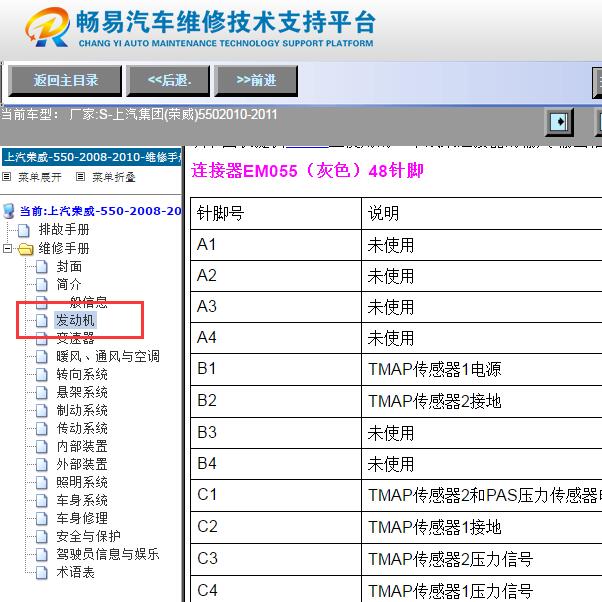This screenshot has height=602, width=602.
Task: Open the 照明系统 section
Action: click(82, 483)
